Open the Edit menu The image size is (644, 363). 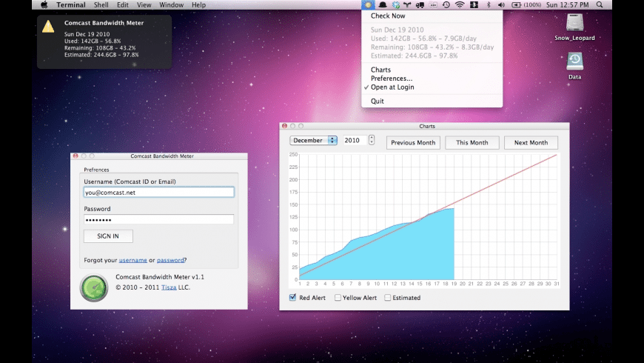122,5
